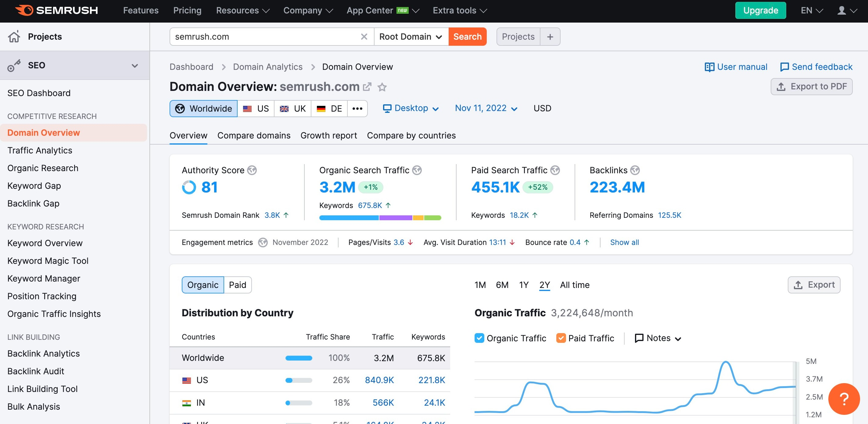Switch region to DE

pos(329,109)
